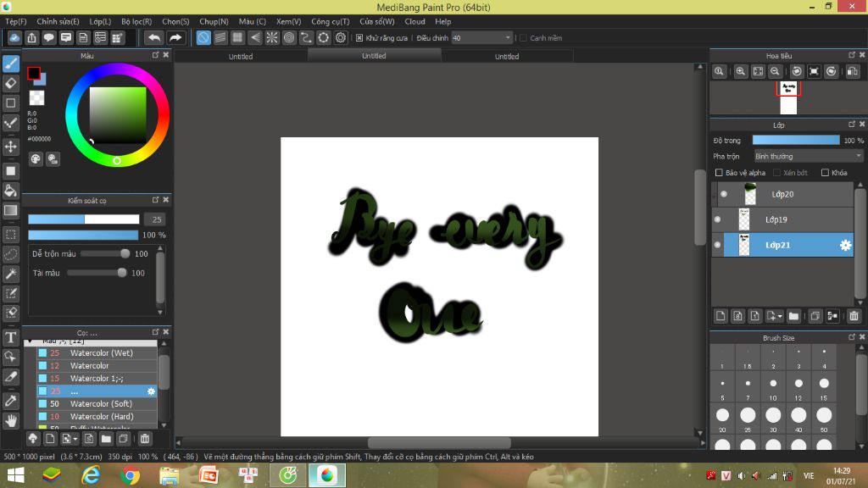Open Pha trộn blend mode dropdown
Screen dimensions: 868x488
point(808,157)
